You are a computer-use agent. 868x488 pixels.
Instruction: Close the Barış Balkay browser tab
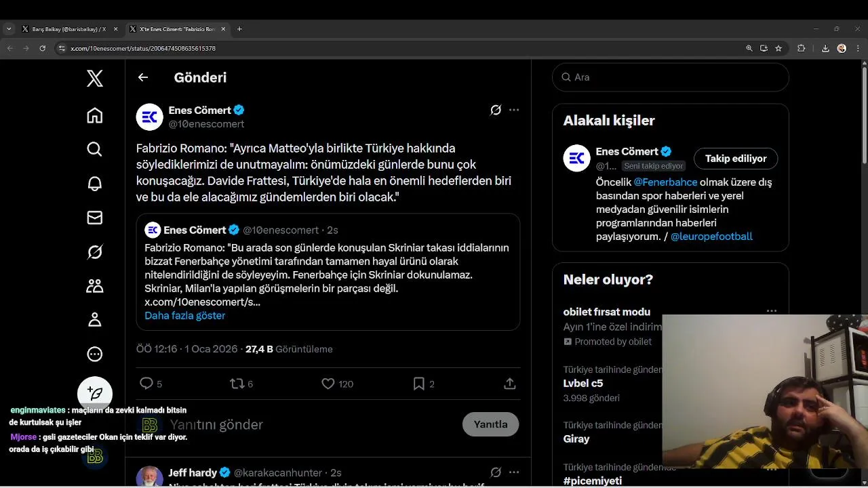point(115,29)
